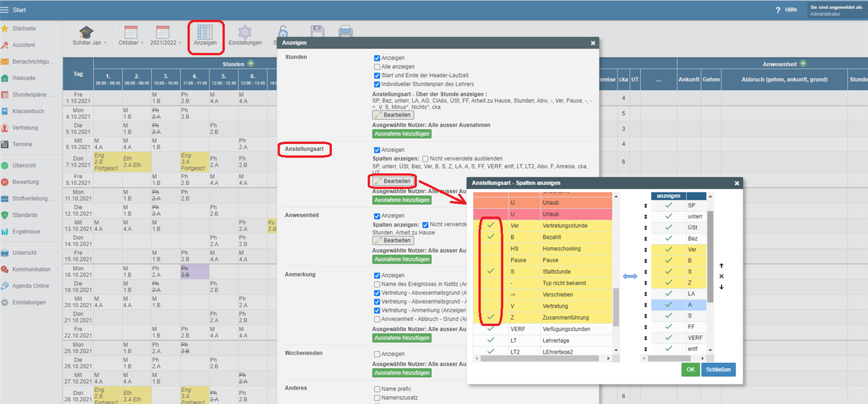Click the blue double arrow between lists
868x404 pixels.
click(x=630, y=276)
